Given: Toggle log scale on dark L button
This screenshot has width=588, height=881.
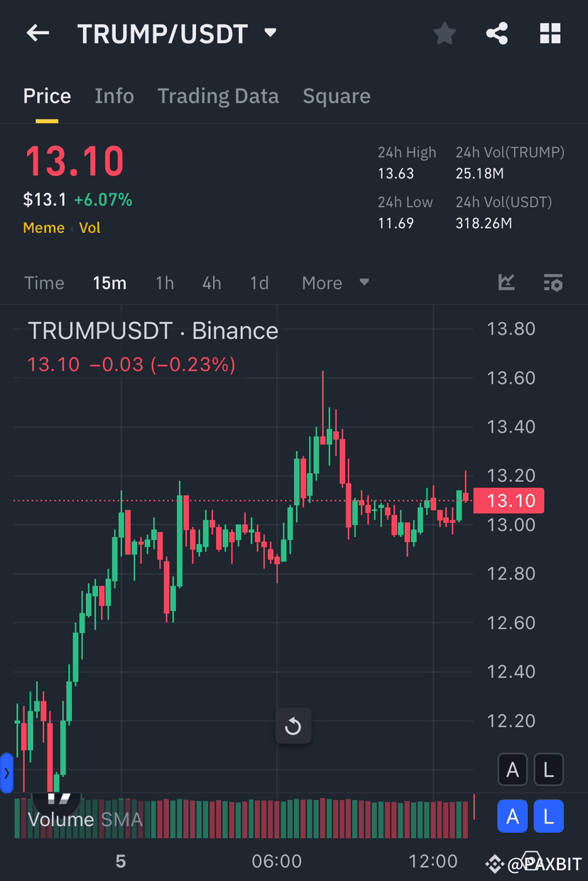Looking at the screenshot, I should [x=548, y=769].
